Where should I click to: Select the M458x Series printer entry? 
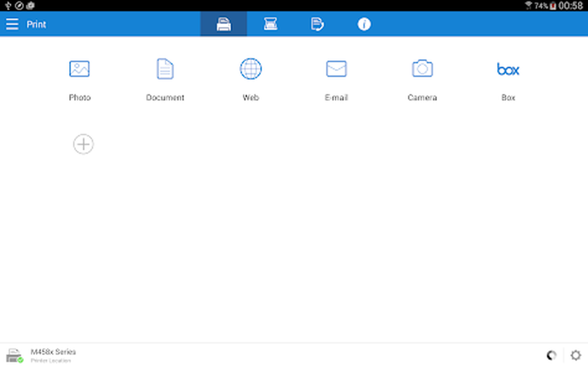pos(40,355)
